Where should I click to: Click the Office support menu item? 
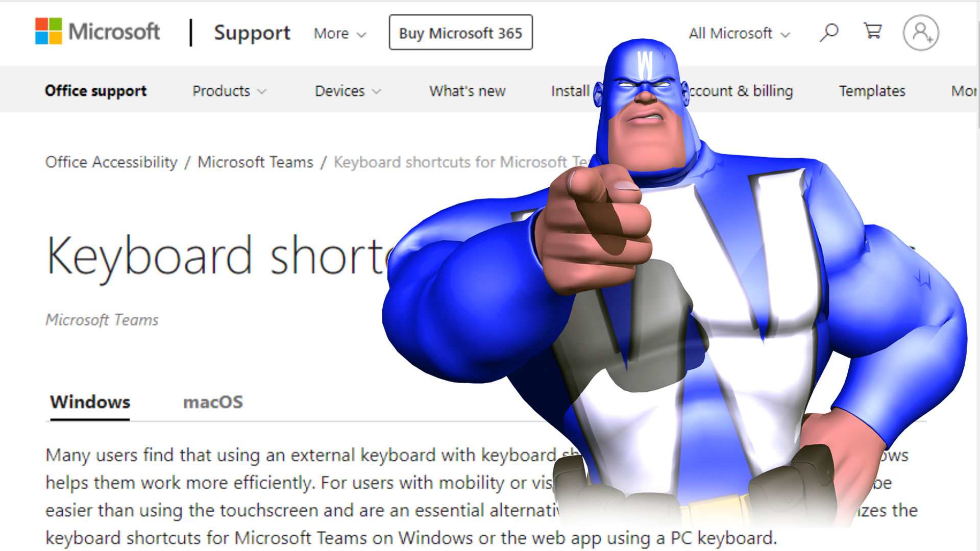(x=95, y=90)
